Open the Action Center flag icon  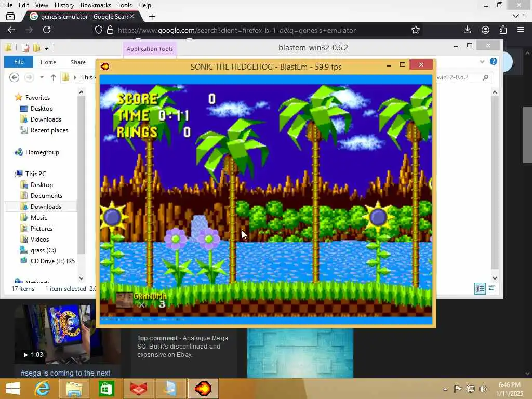coord(458,389)
